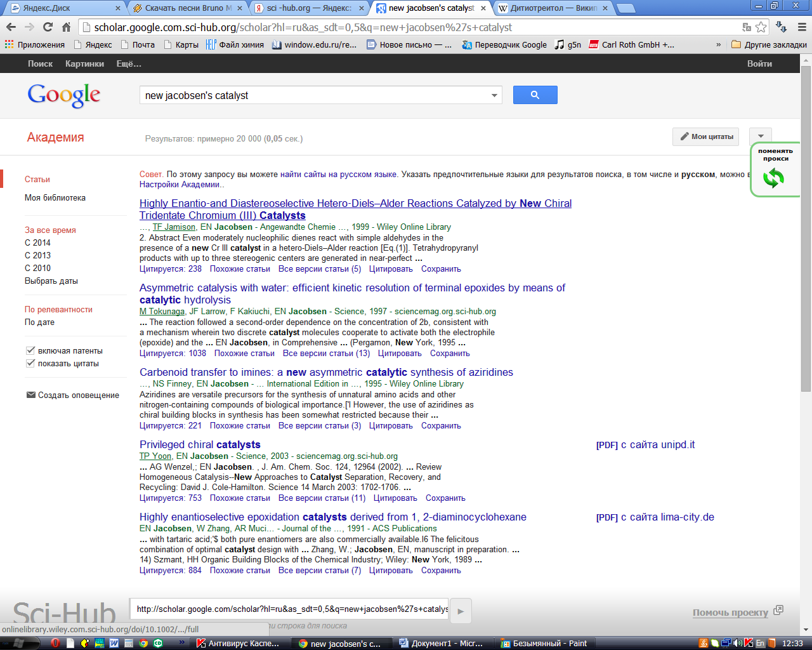Open the Carbenoid transfer to imines result
The image size is (812, 650).
point(326,372)
